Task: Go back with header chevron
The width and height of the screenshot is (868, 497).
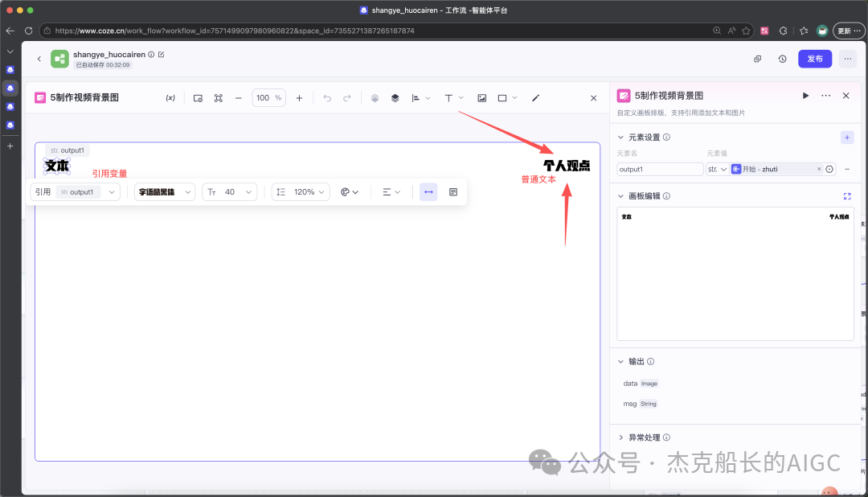Action: pyautogui.click(x=39, y=59)
